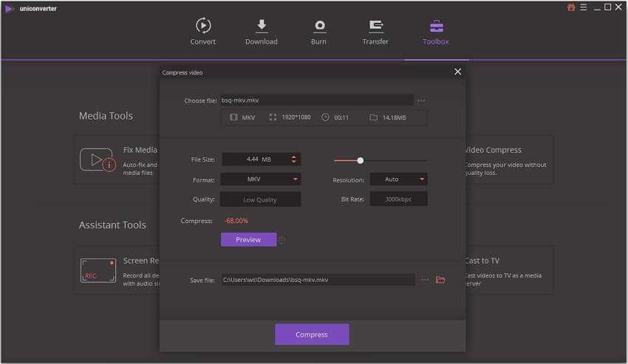Select the Toolbox briefcase icon
The width and height of the screenshot is (628, 364).
click(436, 27)
